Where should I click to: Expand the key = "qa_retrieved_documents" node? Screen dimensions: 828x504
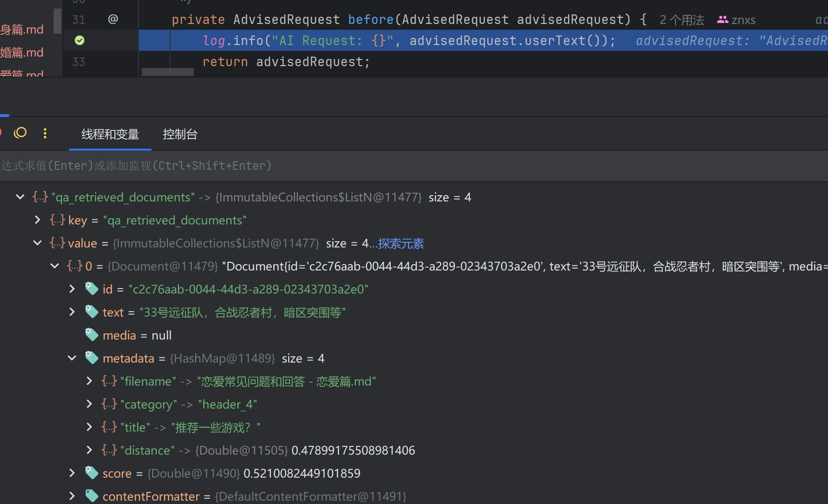pyautogui.click(x=37, y=220)
